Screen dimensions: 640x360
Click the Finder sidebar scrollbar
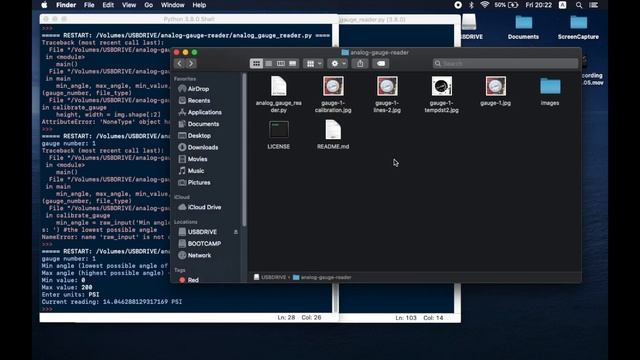[x=244, y=149]
